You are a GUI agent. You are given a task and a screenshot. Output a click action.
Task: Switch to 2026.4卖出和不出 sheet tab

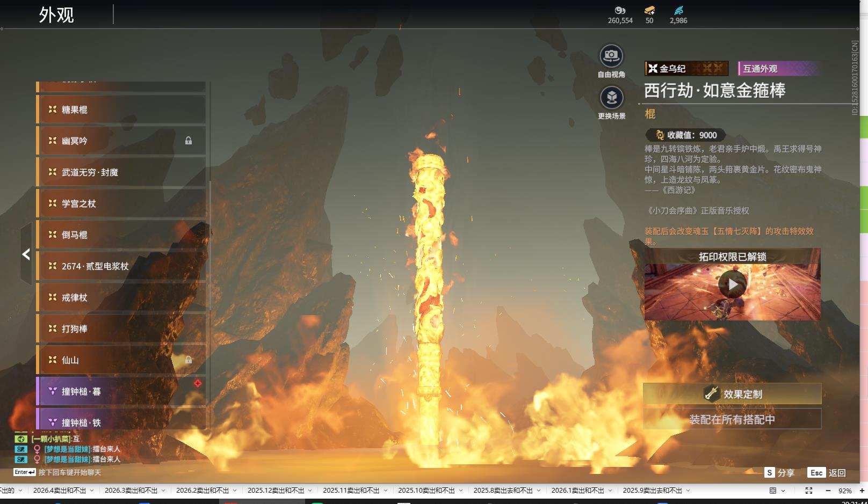[60, 491]
